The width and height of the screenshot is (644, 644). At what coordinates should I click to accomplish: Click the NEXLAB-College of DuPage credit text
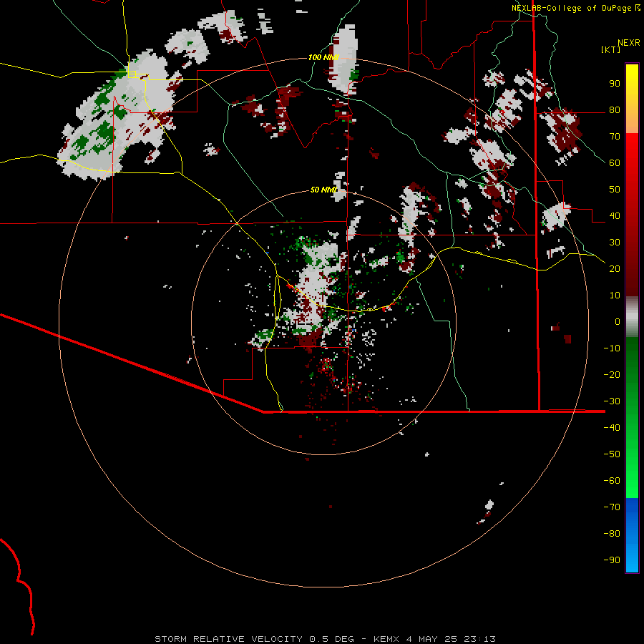(x=571, y=8)
